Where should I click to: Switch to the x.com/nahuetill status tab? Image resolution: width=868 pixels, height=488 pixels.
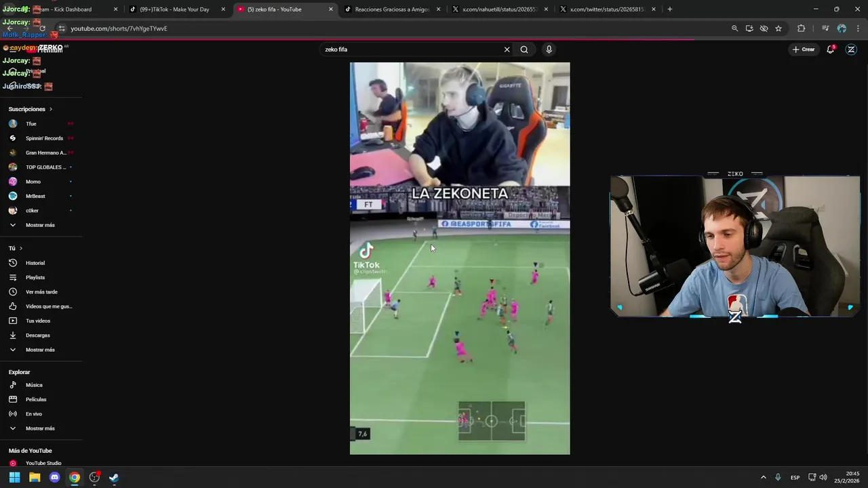tap(500, 9)
